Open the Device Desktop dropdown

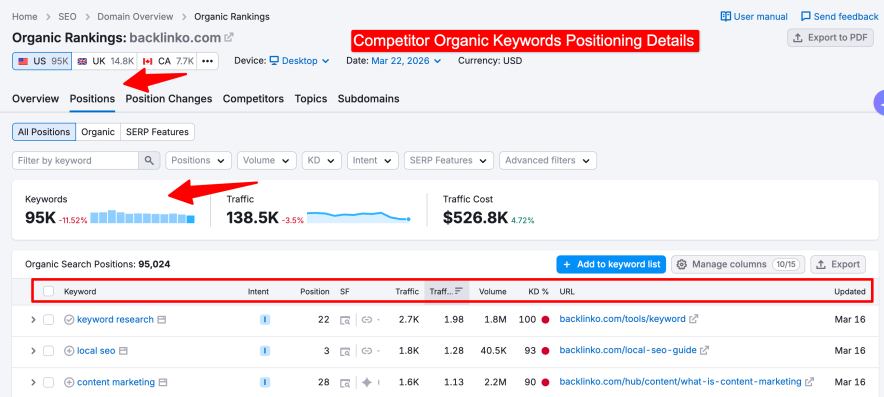tap(299, 61)
